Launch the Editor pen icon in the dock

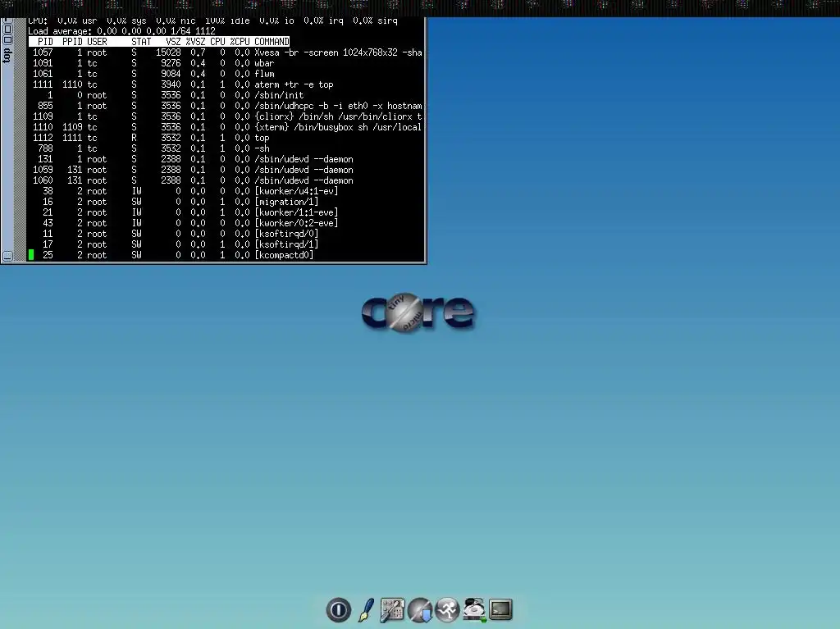pyautogui.click(x=366, y=609)
